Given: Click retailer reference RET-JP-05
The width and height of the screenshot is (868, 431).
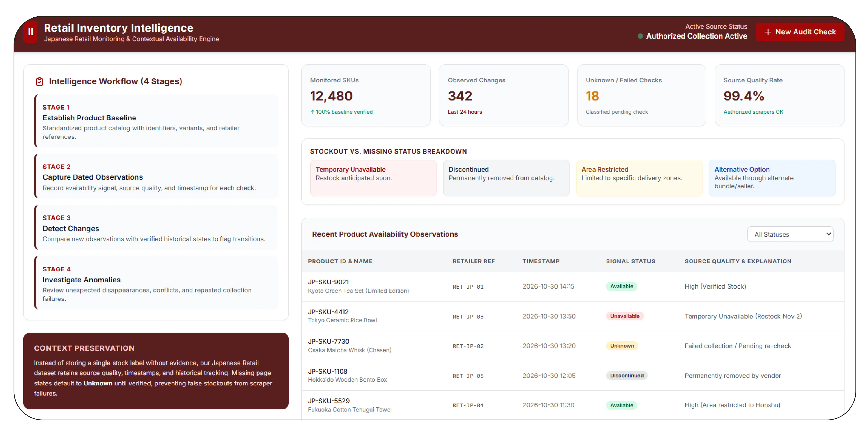Looking at the screenshot, I should pos(468,376).
